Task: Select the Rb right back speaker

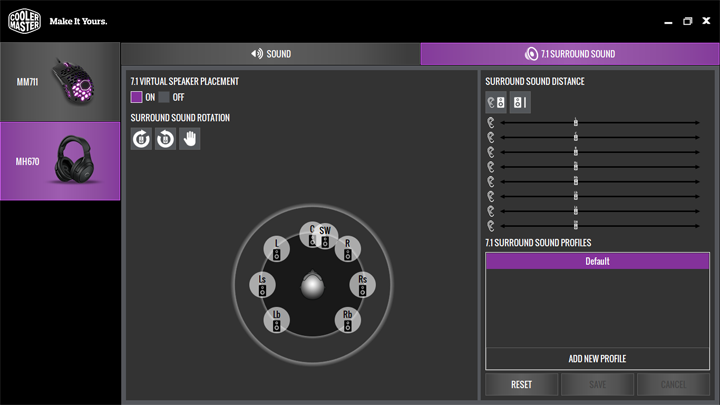Action: coord(348,320)
